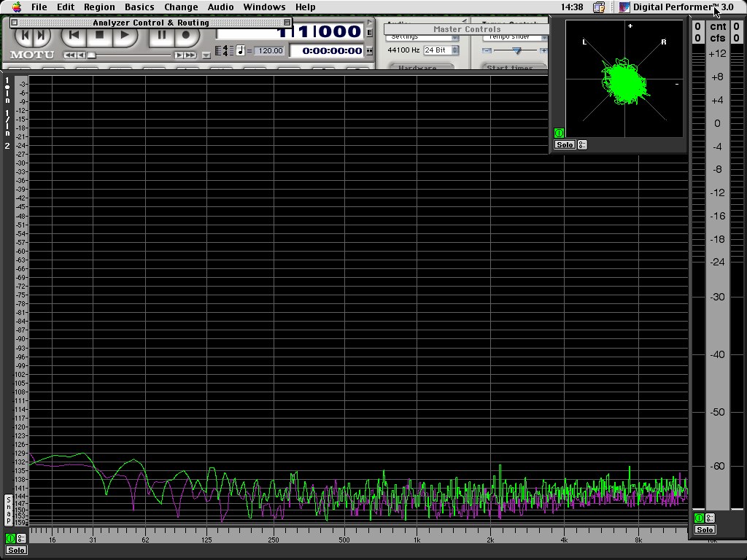The width and height of the screenshot is (747, 560).
Task: Click Solo button under phase scope
Action: (x=565, y=145)
